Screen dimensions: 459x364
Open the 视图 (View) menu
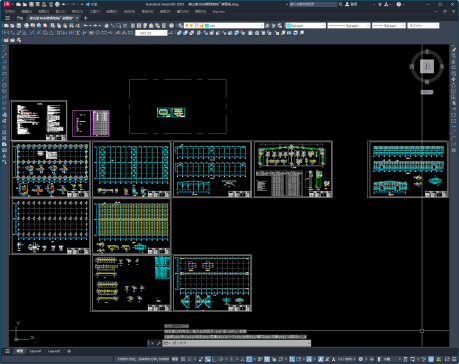[43, 11]
